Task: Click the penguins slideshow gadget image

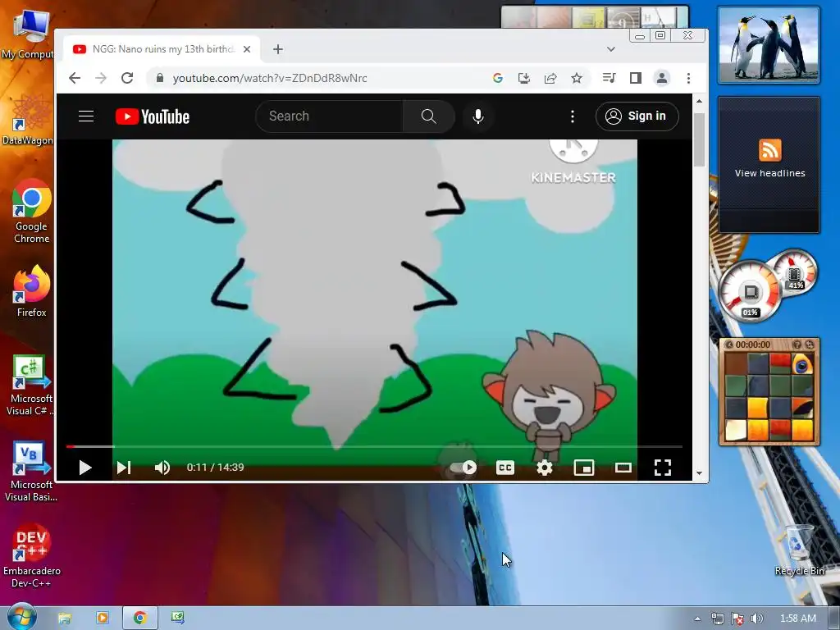Action: point(769,46)
